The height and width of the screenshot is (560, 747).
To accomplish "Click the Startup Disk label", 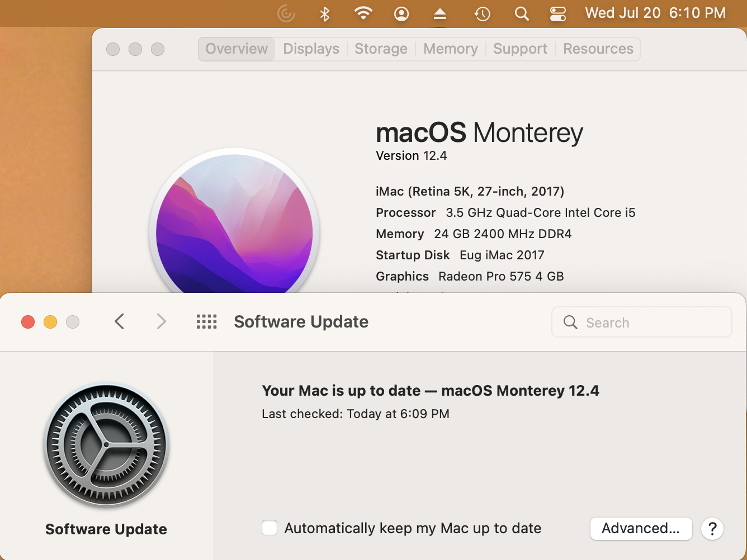I will [x=413, y=255].
